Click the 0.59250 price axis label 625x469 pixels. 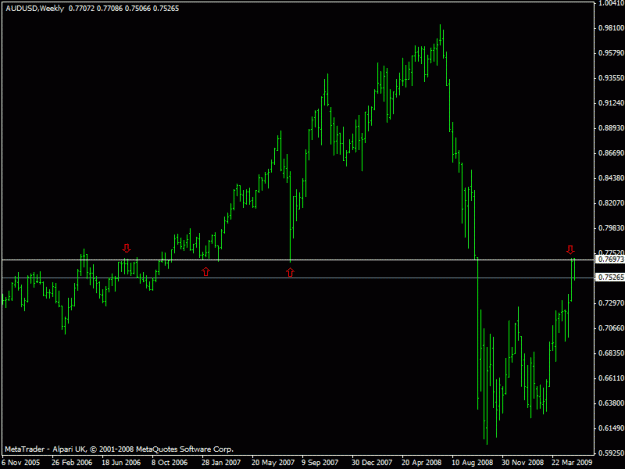pos(611,453)
